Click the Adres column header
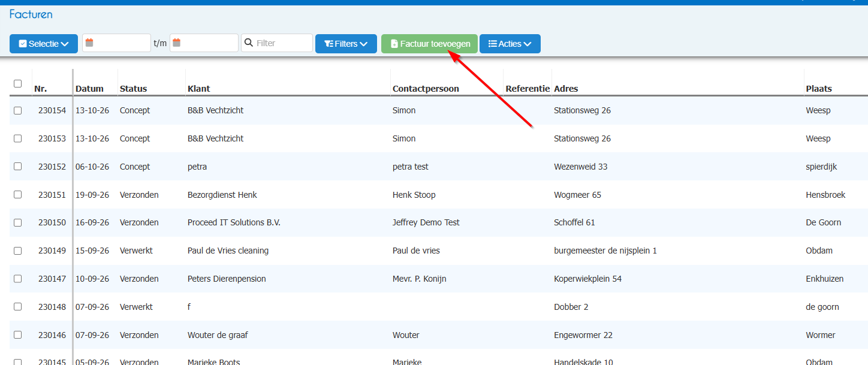 566,89
